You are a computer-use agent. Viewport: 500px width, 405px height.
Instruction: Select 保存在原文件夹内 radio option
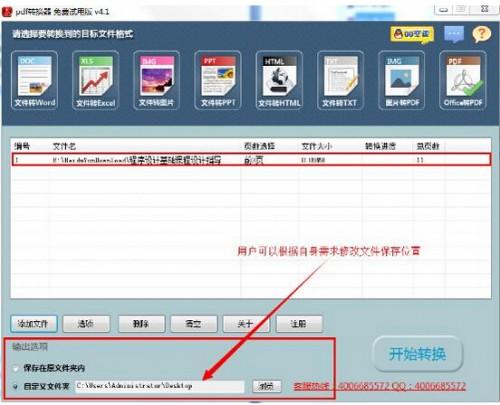[15, 369]
